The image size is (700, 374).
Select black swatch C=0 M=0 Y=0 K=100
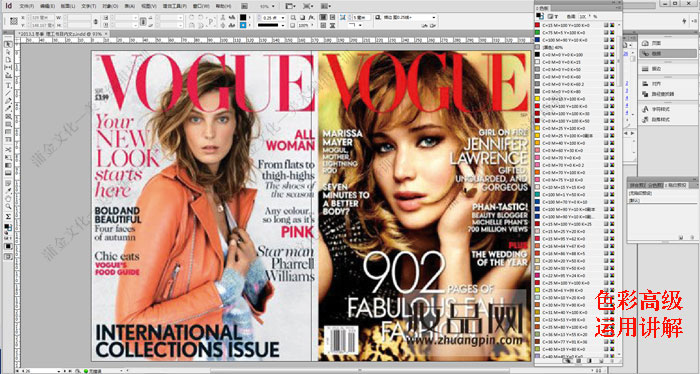pyautogui.click(x=575, y=55)
